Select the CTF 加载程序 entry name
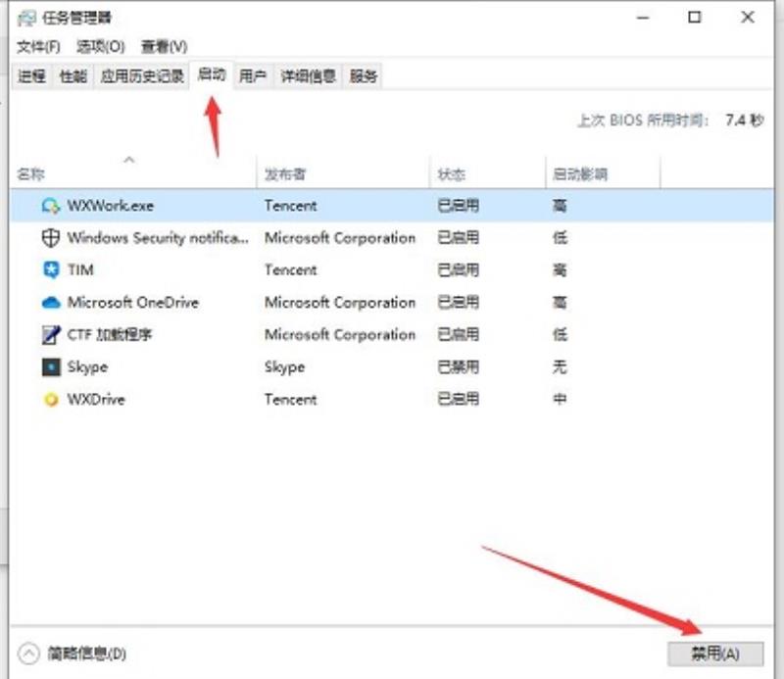This screenshot has height=679, width=784. 110,334
